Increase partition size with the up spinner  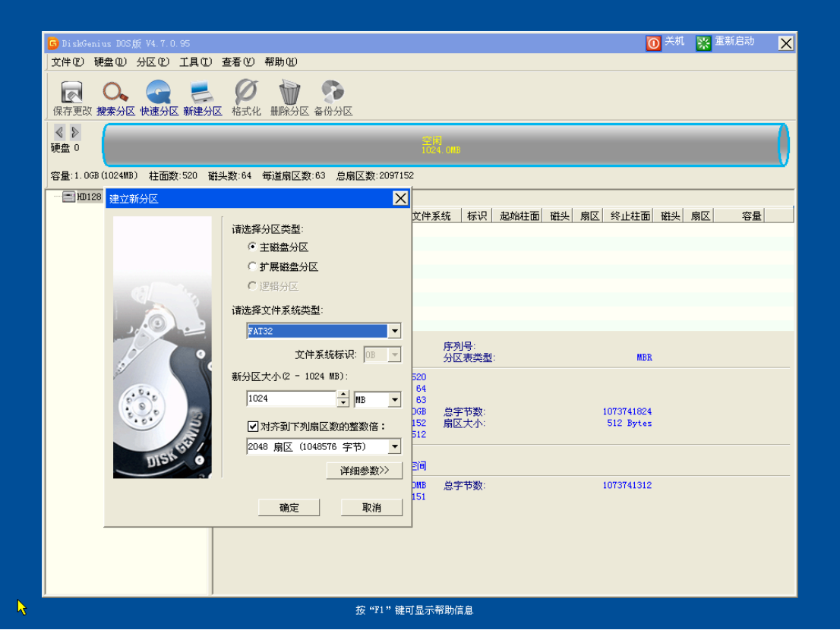click(x=343, y=395)
